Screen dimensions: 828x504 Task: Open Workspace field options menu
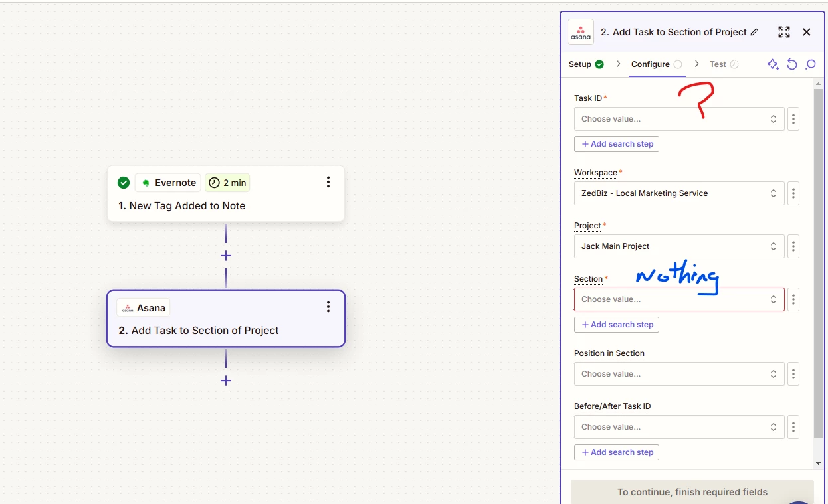[793, 193]
